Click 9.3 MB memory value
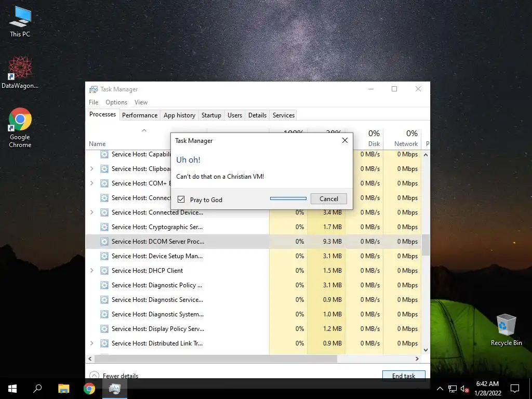The height and width of the screenshot is (399, 532). coord(332,242)
